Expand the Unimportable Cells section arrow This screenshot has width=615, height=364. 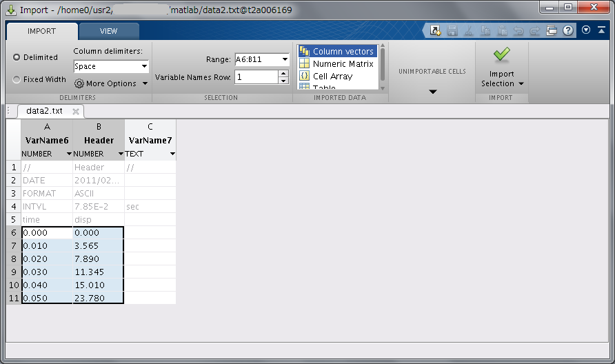(x=432, y=92)
